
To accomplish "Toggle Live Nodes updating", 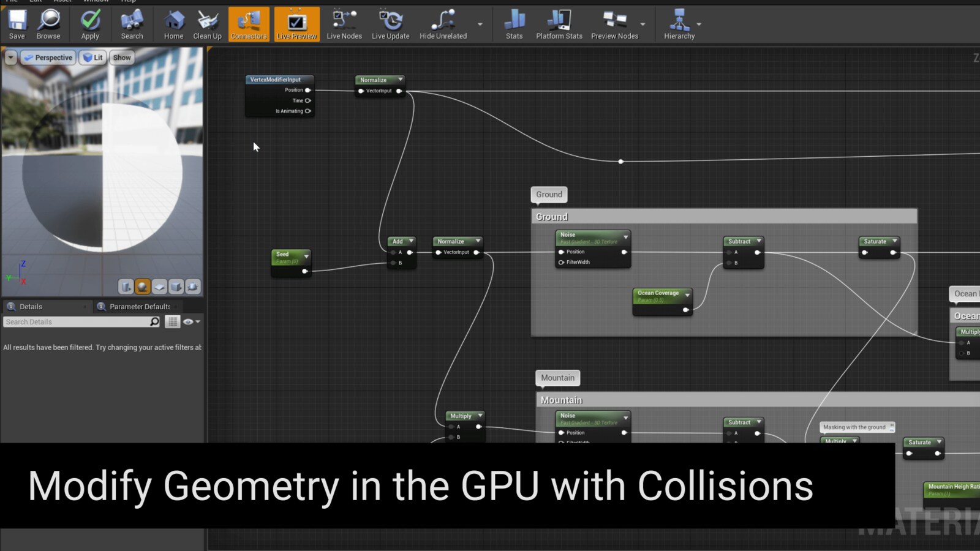I will (x=344, y=24).
